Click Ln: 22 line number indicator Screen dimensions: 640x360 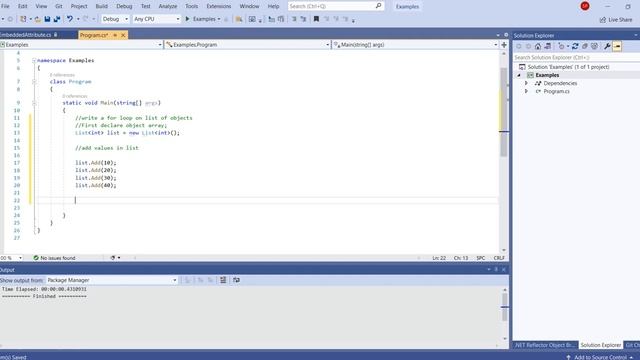[439, 258]
